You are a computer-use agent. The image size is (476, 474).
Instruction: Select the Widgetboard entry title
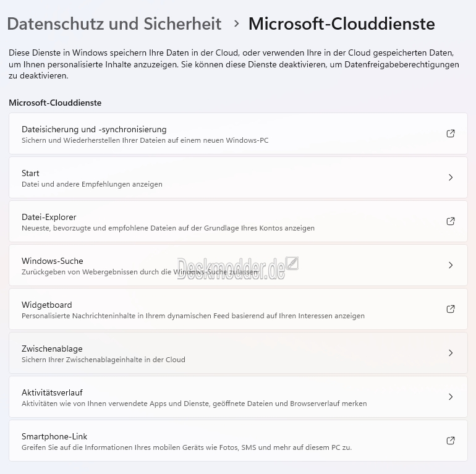click(47, 305)
